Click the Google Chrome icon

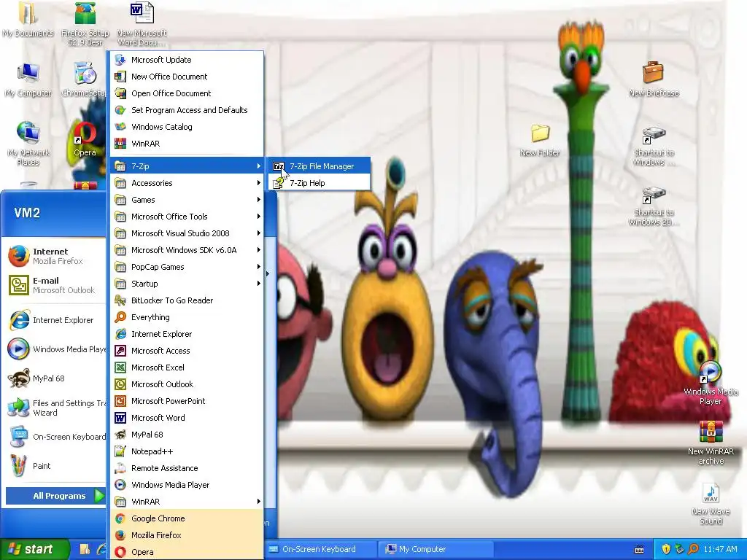point(120,518)
